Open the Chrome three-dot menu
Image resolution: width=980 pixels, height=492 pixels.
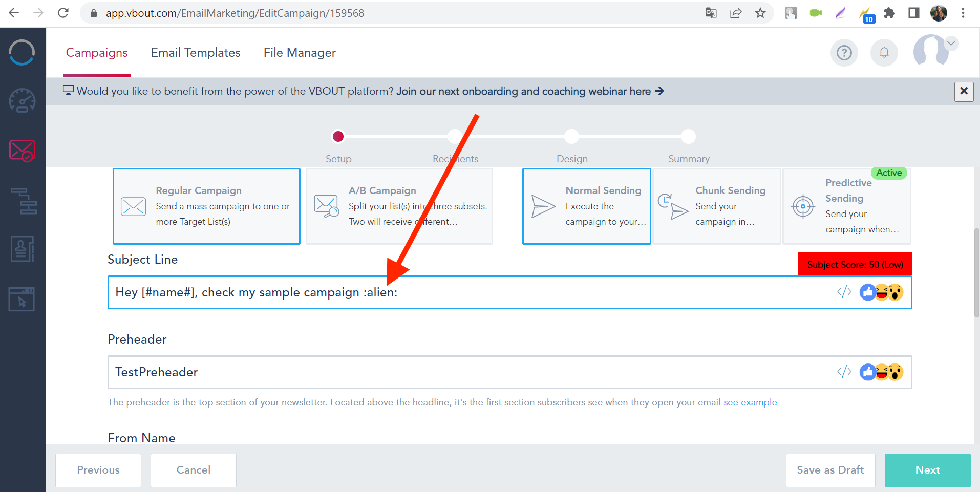(x=963, y=13)
